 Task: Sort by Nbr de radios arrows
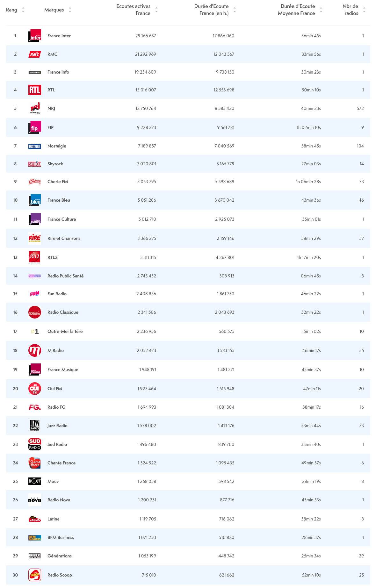[x=364, y=10]
